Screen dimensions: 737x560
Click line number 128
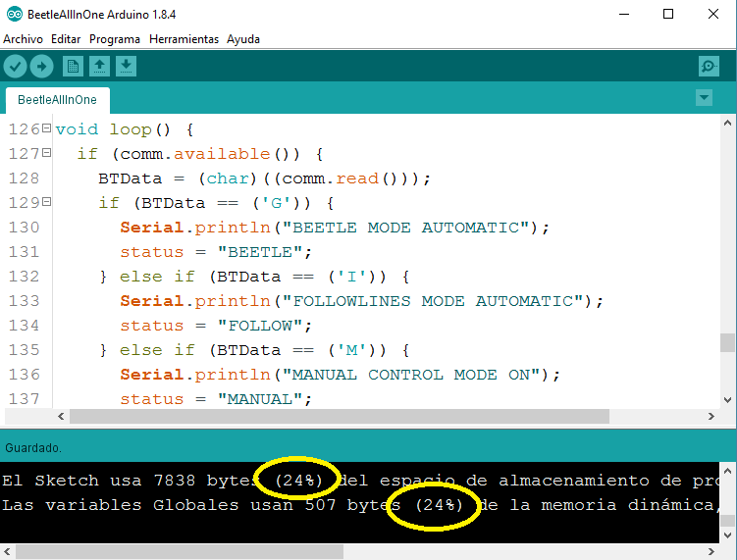[24, 178]
